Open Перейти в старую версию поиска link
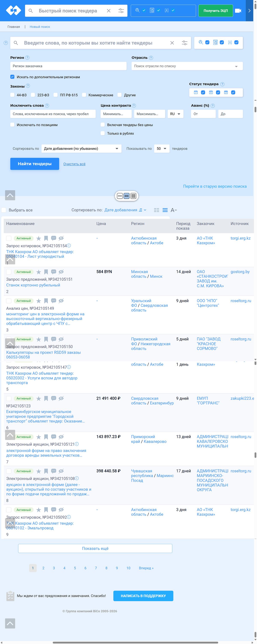The width and height of the screenshot is (257, 644). click(x=215, y=186)
